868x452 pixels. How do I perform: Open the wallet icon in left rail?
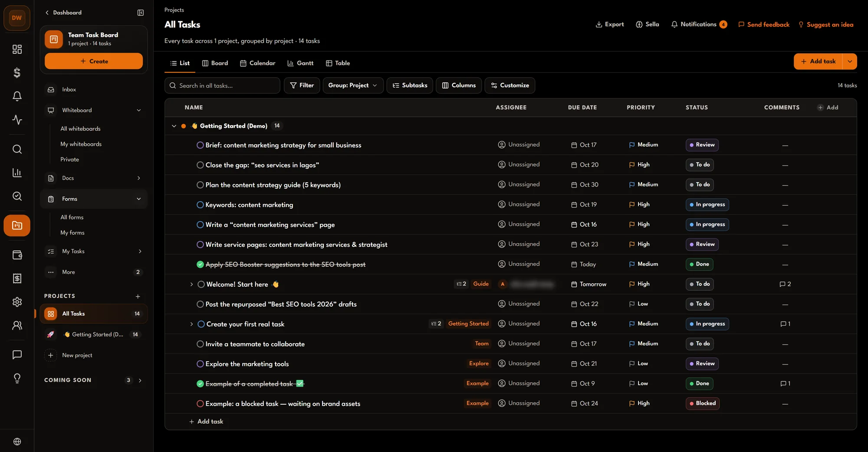[x=17, y=255]
